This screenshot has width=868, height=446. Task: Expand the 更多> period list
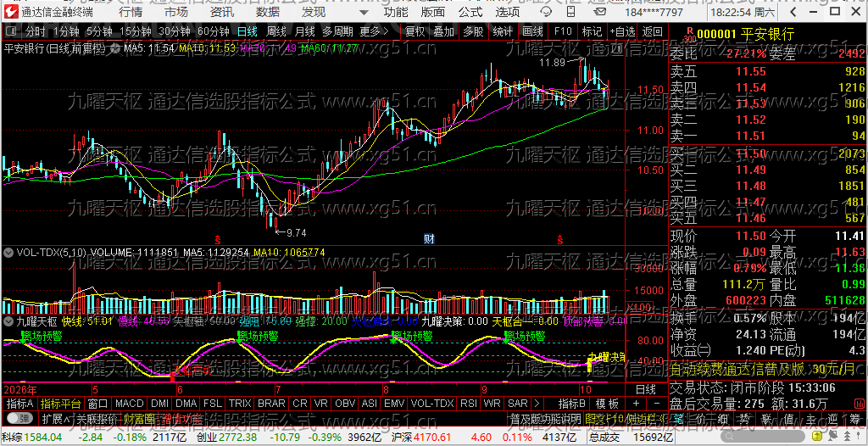(x=374, y=31)
